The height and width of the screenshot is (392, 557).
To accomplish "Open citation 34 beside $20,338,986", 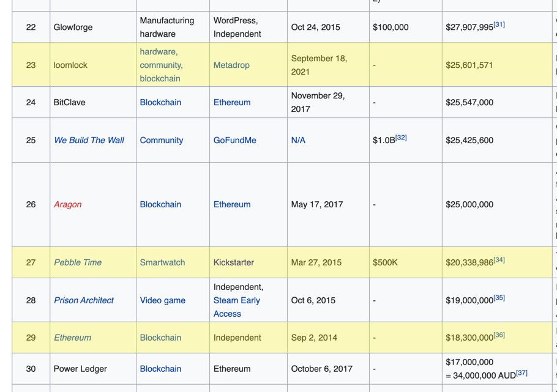I will (499, 259).
